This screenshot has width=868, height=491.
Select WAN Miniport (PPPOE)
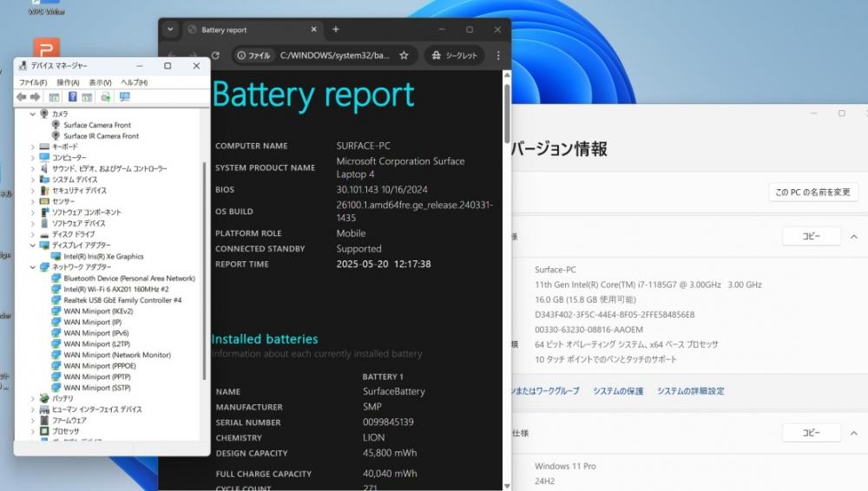[100, 366]
